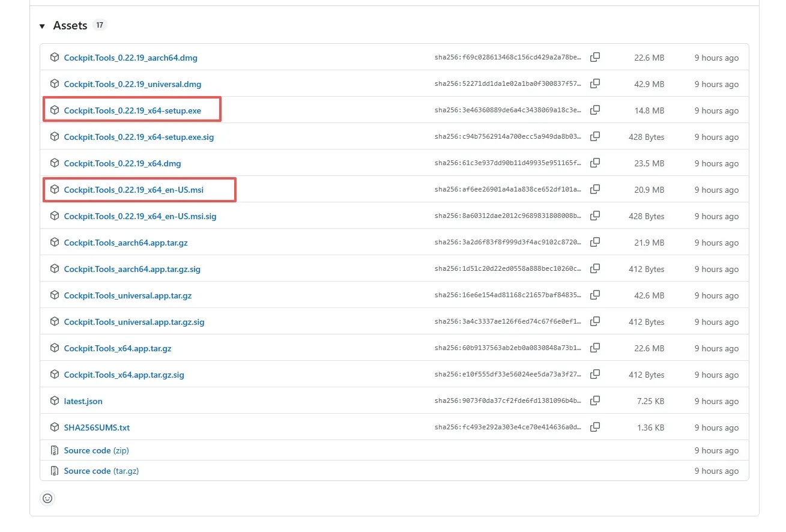Click the hash text starting "sha256:f69c028613468c"

pos(508,58)
